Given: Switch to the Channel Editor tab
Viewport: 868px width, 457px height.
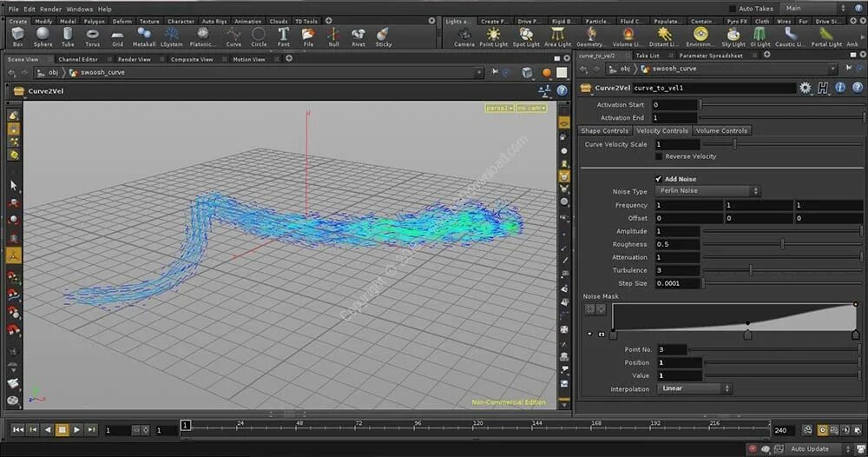Looking at the screenshot, I should (77, 59).
